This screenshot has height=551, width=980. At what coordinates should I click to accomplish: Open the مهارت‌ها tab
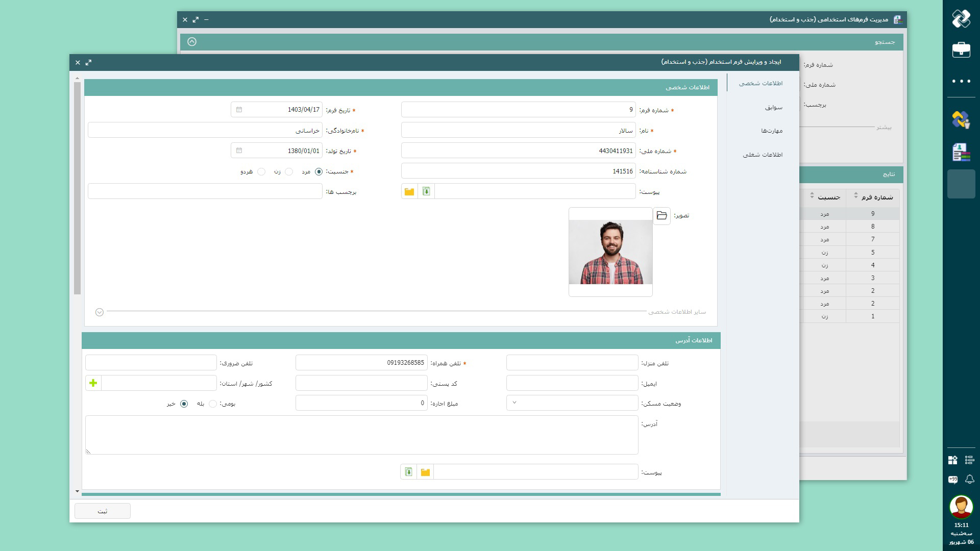coord(771,131)
